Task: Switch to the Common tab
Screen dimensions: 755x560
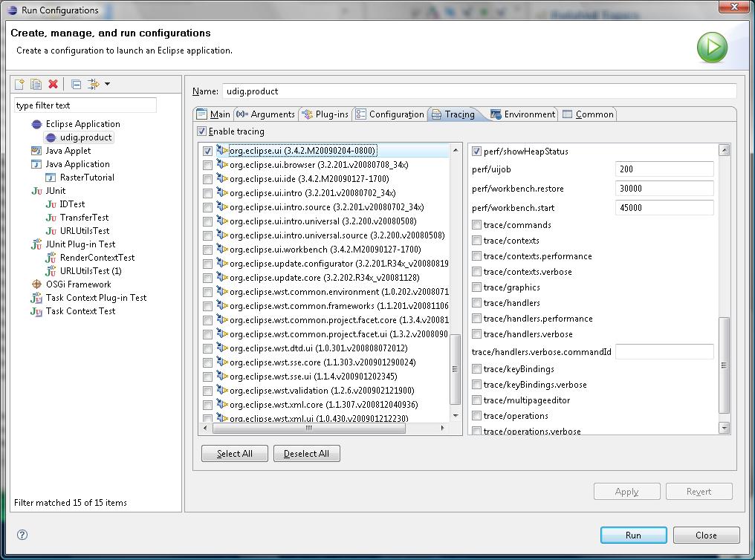Action: click(x=588, y=114)
